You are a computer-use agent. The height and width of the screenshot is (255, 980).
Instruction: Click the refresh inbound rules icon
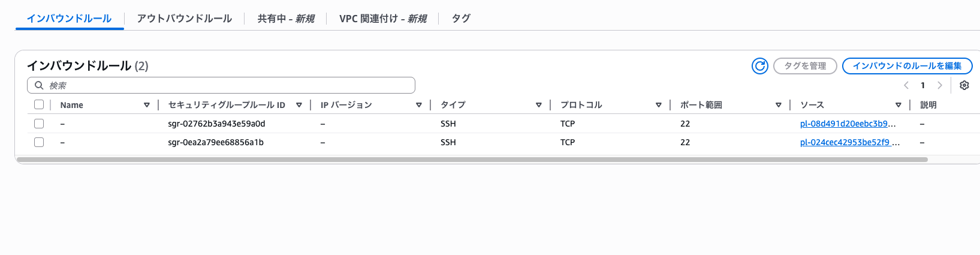click(x=759, y=66)
